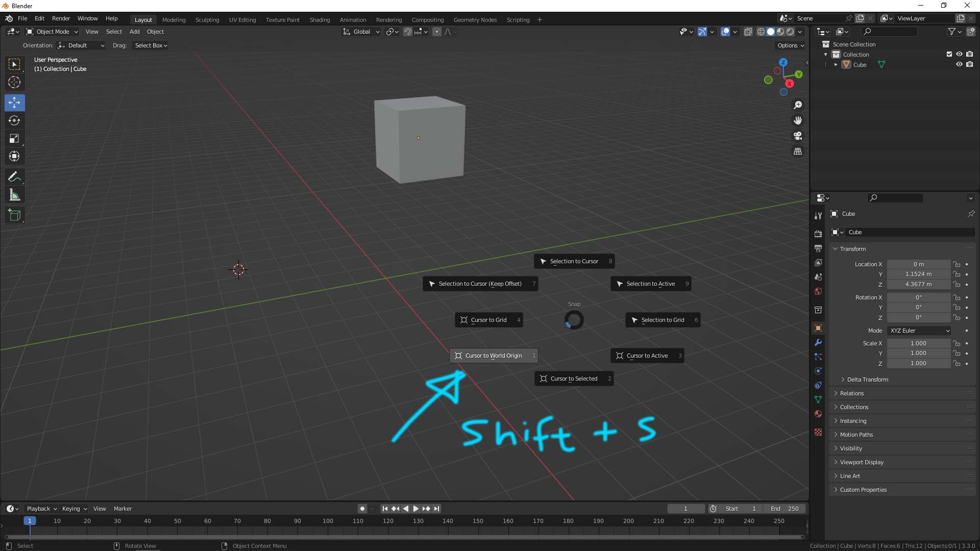
Task: Play the animation forward
Action: (415, 509)
